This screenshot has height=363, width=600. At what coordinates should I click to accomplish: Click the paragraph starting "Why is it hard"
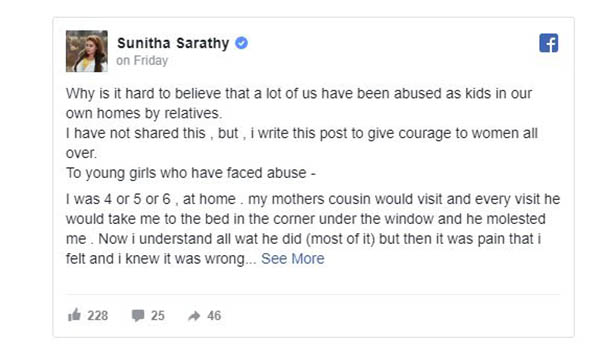click(299, 103)
